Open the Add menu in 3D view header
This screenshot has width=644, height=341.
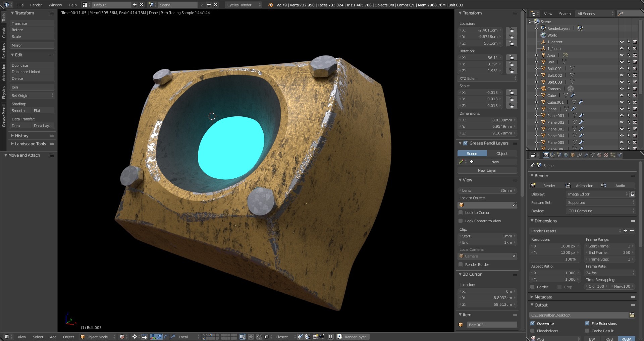[53, 337]
